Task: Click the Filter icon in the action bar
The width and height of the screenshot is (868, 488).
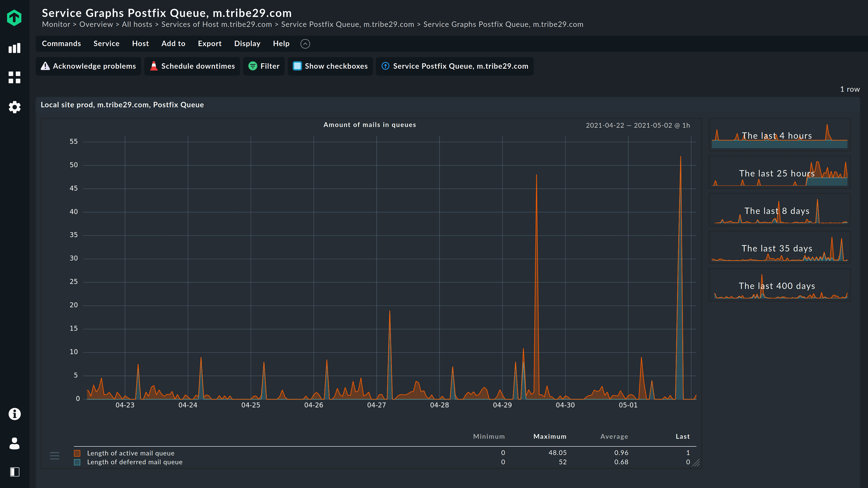Action: point(253,66)
